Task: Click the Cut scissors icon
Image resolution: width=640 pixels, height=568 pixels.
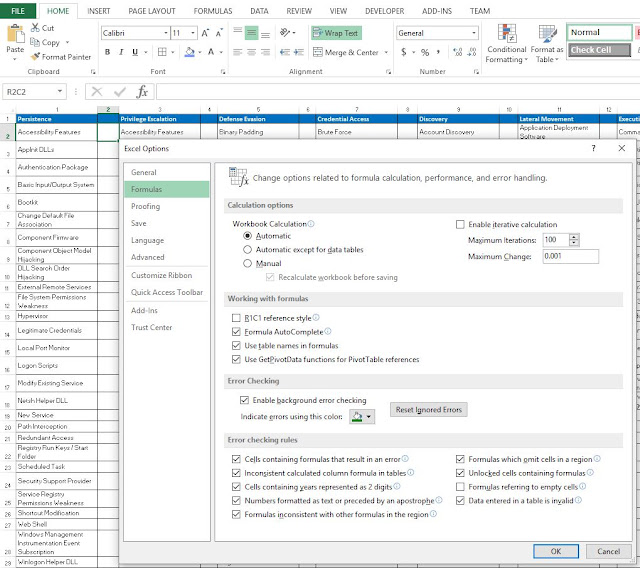Action: [36, 28]
